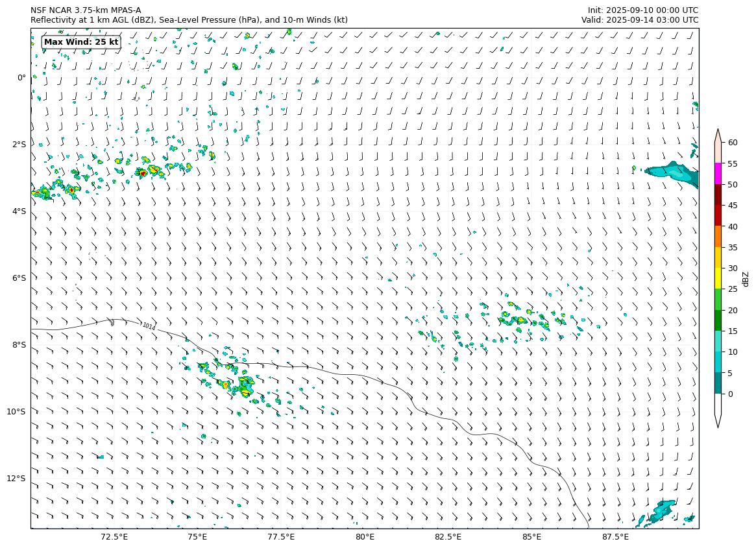756x548 pixels.
Task: Click the Init: 2025-09-10 00:00 UTC text
Action: 642,10
